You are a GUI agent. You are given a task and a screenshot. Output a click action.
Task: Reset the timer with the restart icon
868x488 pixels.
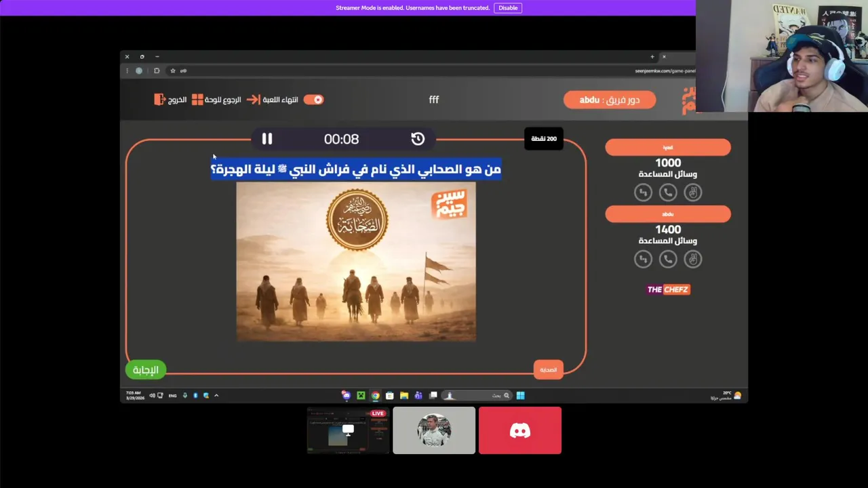418,139
